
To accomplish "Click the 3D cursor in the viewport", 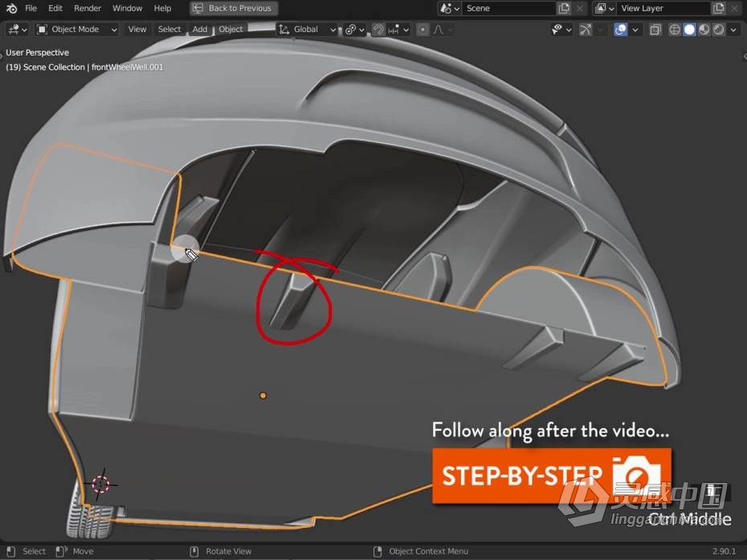I will tap(100, 484).
